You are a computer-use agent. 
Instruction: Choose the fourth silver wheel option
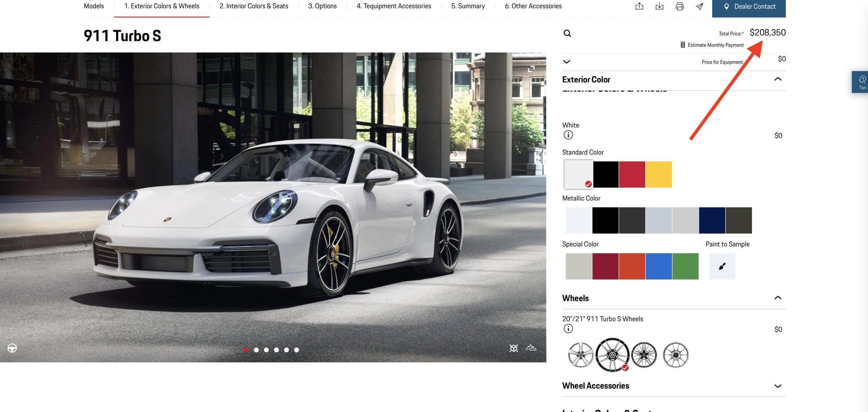coord(676,355)
